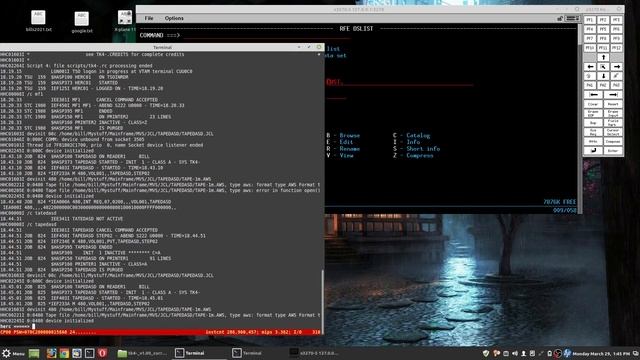
Task: Launch terminal from taskbar launcher icon
Action: (90, 353)
